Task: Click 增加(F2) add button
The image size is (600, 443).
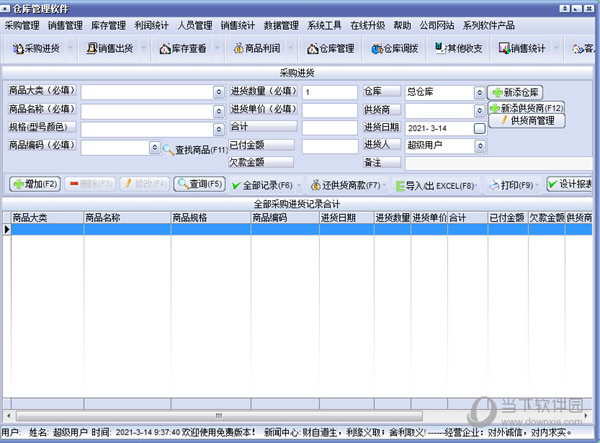Action: click(35, 184)
